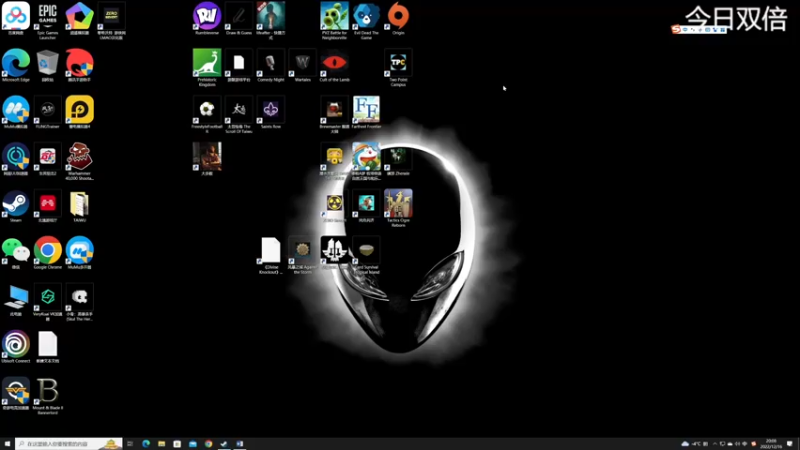Open the Microsoft Edge desktop shortcut
800x450 pixels.
pyautogui.click(x=16, y=65)
